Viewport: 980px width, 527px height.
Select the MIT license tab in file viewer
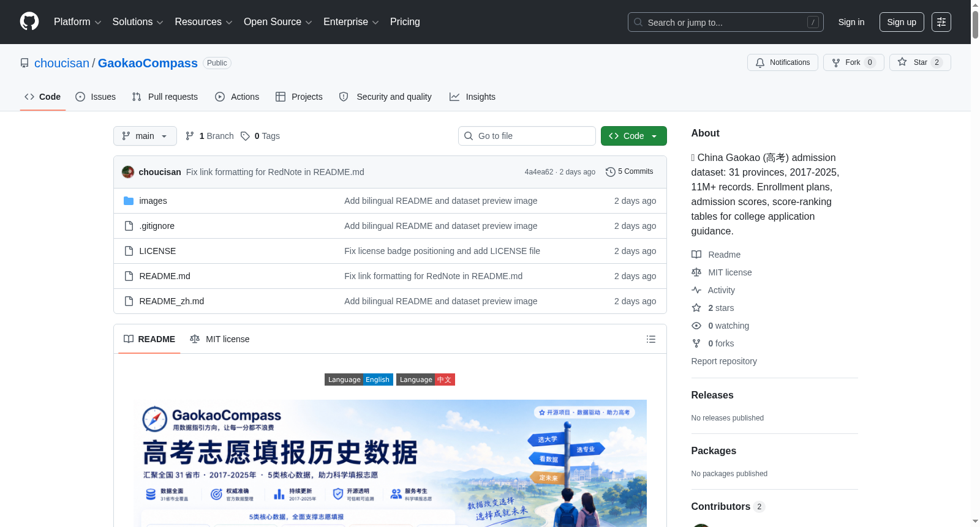click(220, 339)
